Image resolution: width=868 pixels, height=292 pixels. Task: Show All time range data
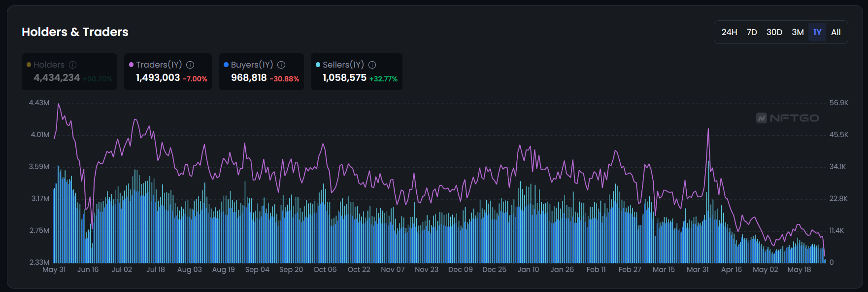tap(836, 32)
